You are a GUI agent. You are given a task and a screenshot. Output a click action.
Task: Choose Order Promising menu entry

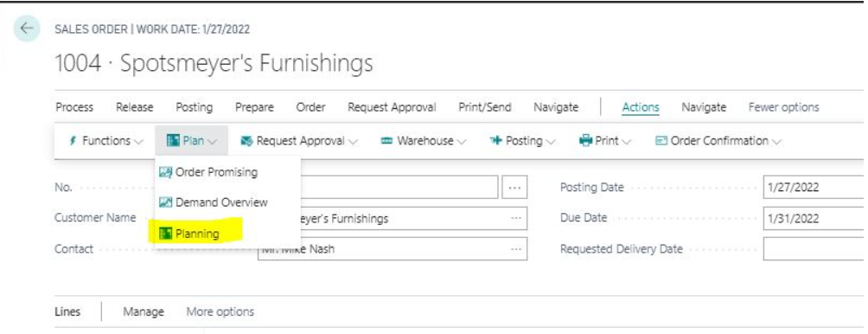tap(216, 172)
